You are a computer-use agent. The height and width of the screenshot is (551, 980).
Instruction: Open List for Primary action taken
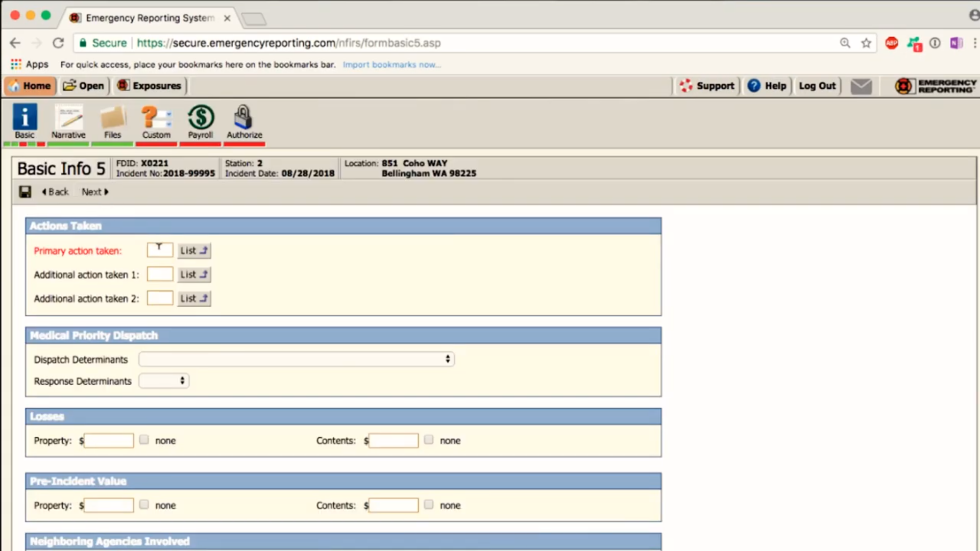tap(194, 251)
